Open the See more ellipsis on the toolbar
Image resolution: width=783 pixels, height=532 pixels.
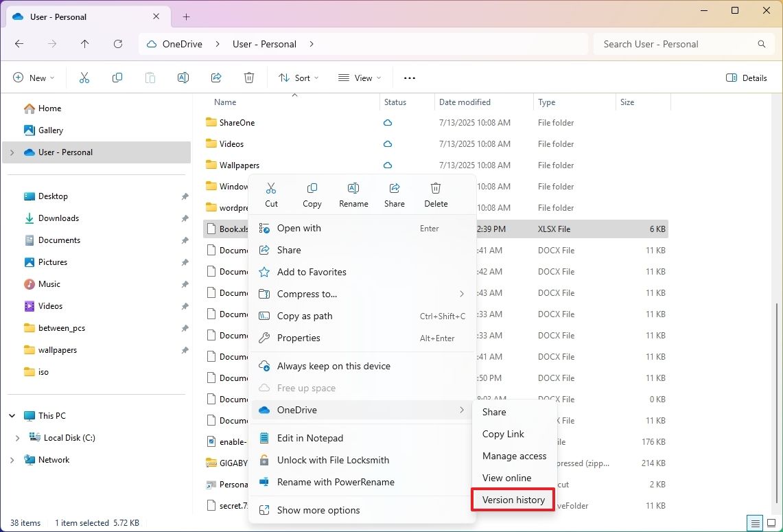[409, 78]
